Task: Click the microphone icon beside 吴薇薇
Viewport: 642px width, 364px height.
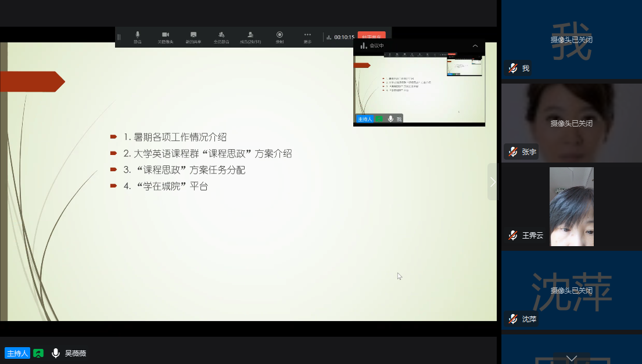Action: 56,353
